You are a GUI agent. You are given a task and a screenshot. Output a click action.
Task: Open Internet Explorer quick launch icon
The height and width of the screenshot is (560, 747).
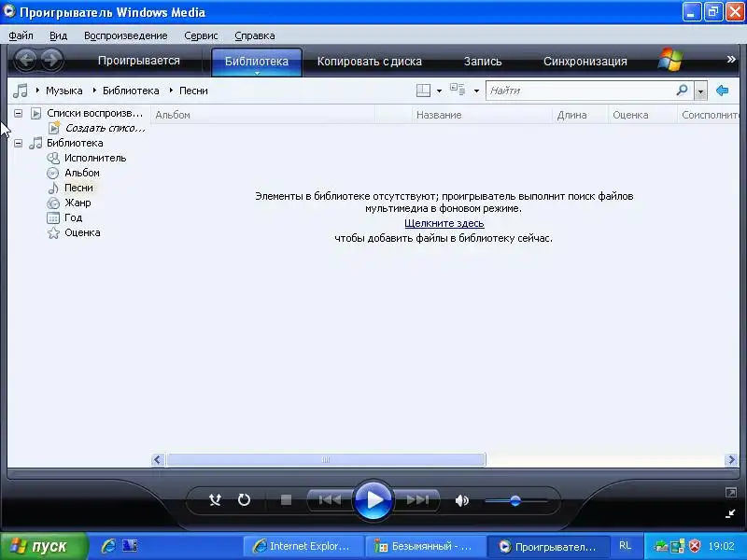(108, 546)
